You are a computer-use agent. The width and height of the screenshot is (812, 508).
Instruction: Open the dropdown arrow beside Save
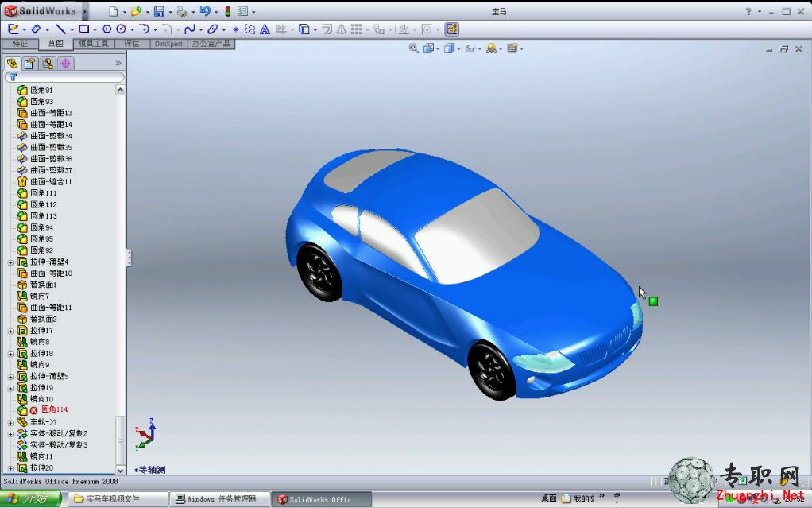click(170, 11)
